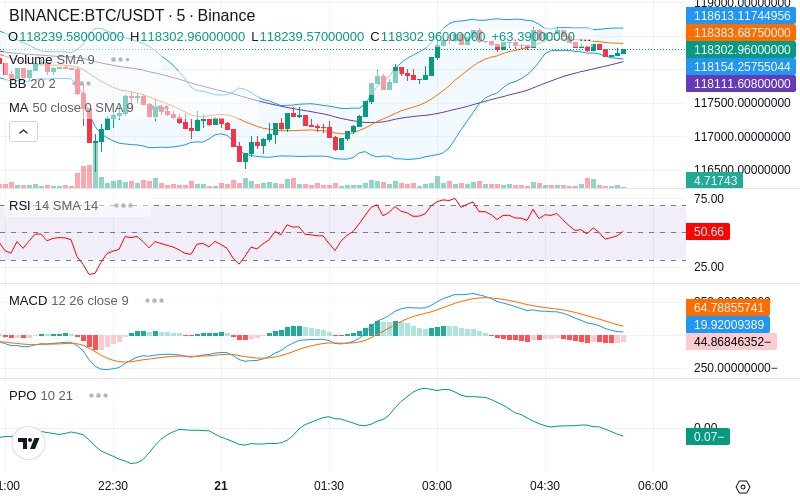800x500 pixels.
Task: Click the 03:00 time axis label
Action: pos(437,486)
